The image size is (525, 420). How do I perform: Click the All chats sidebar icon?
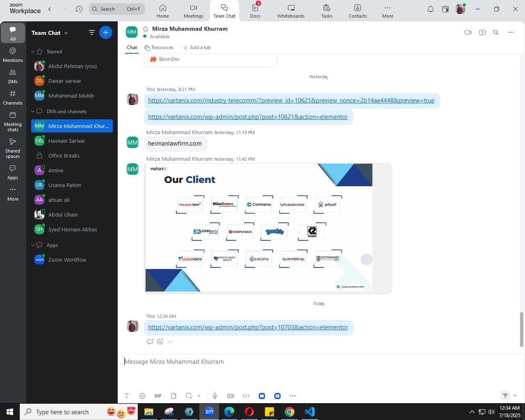pyautogui.click(x=13, y=33)
